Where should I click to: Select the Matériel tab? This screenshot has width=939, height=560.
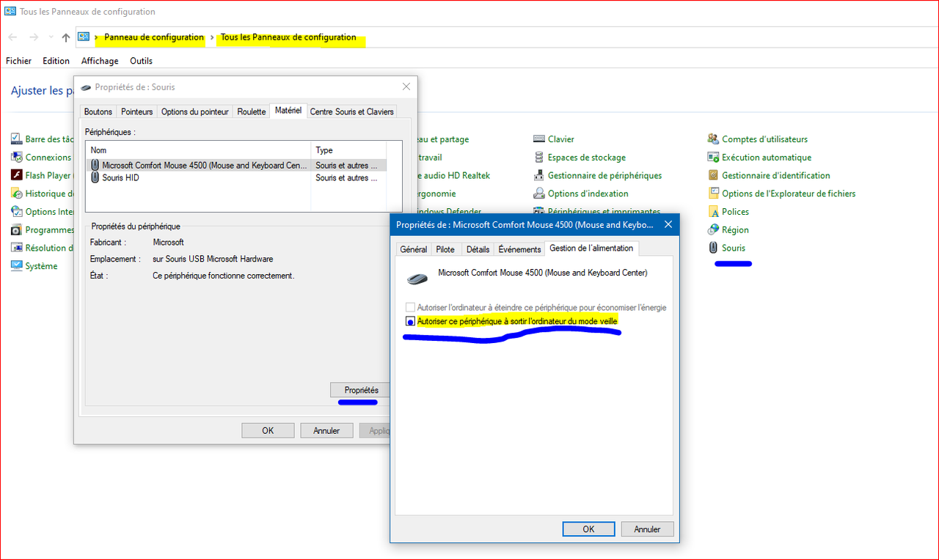click(x=288, y=111)
